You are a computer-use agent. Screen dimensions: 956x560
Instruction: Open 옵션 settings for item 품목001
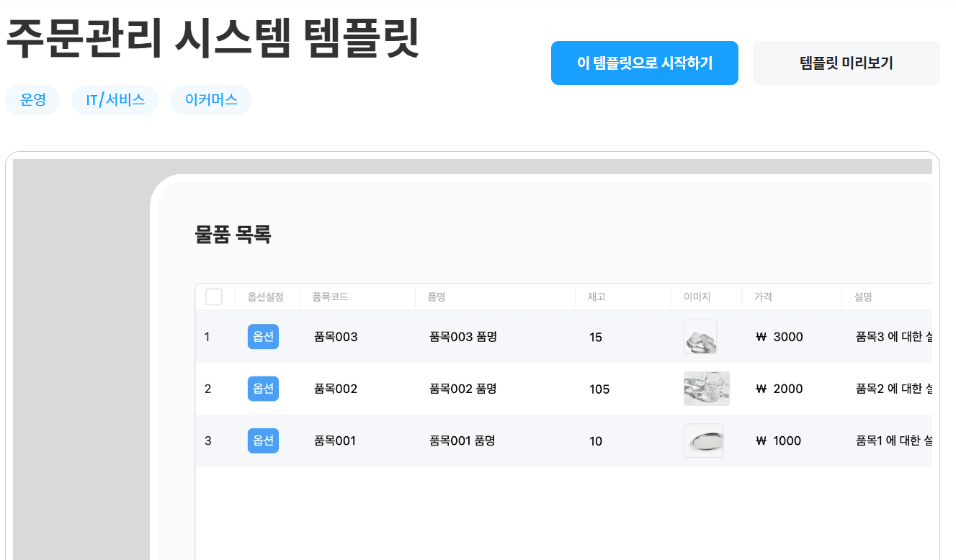click(263, 441)
